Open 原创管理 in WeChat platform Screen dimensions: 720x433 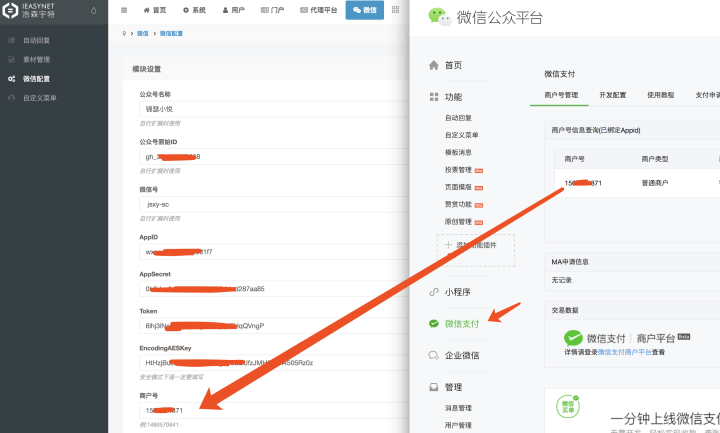pos(458,222)
